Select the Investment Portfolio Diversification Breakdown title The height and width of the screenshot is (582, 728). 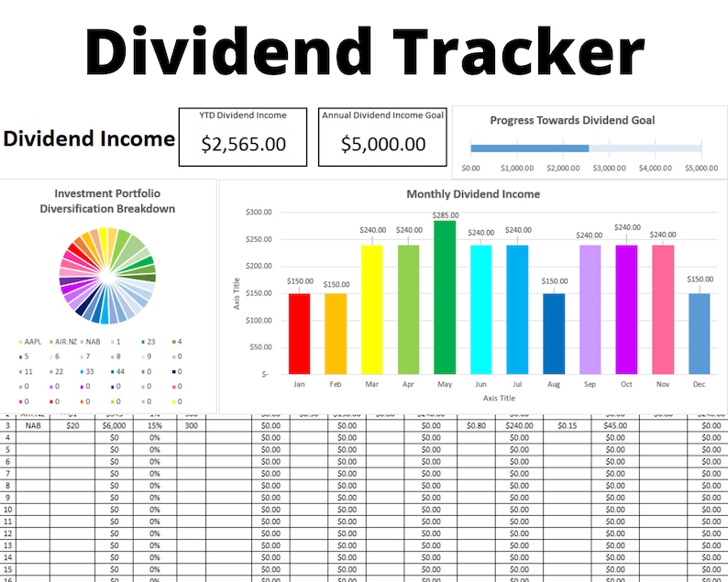coord(107,201)
